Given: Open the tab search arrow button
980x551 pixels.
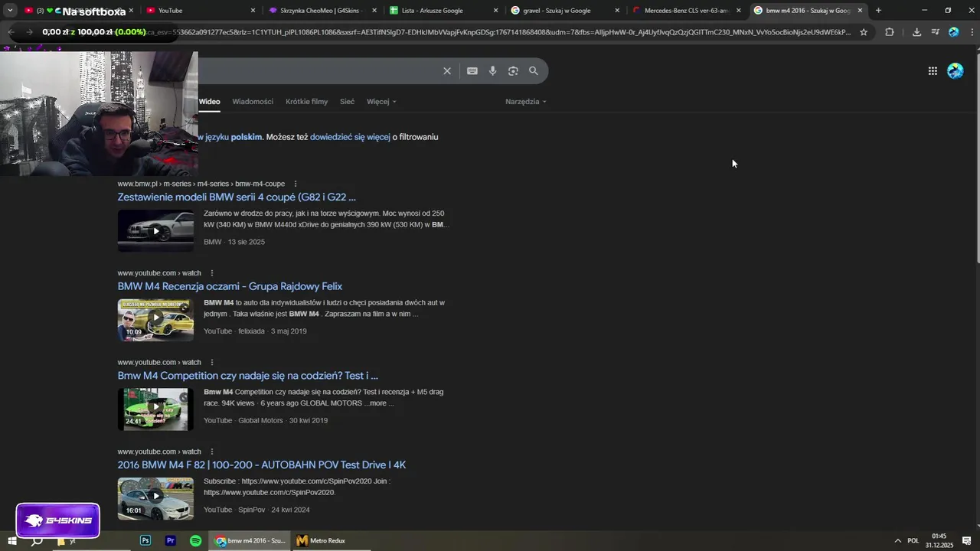Looking at the screenshot, I should (10, 11).
